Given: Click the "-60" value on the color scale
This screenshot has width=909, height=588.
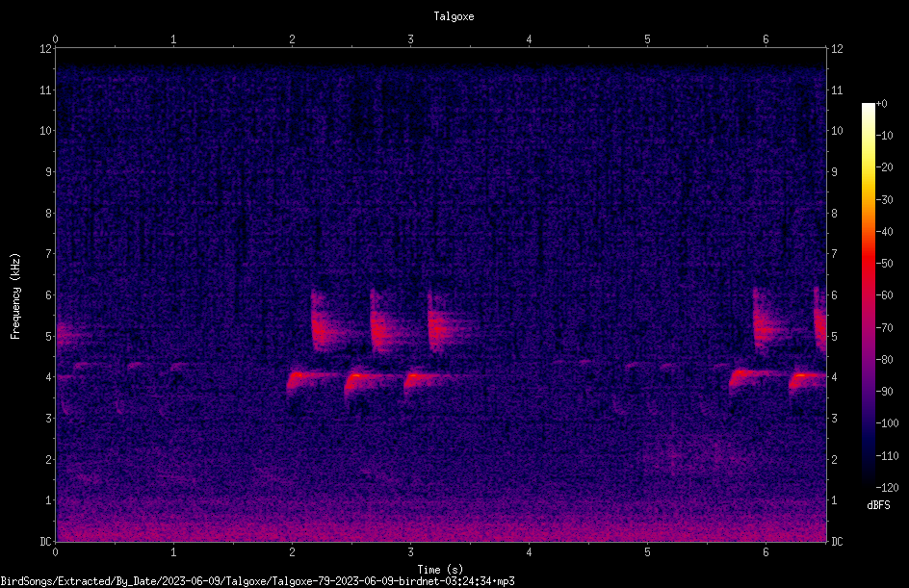Looking at the screenshot, I should (885, 295).
